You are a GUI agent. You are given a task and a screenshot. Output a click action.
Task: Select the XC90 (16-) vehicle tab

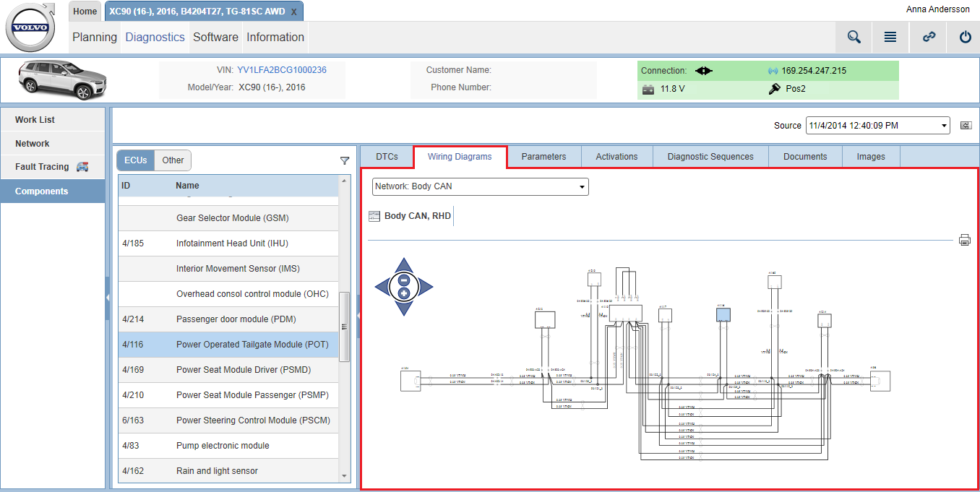coord(197,12)
